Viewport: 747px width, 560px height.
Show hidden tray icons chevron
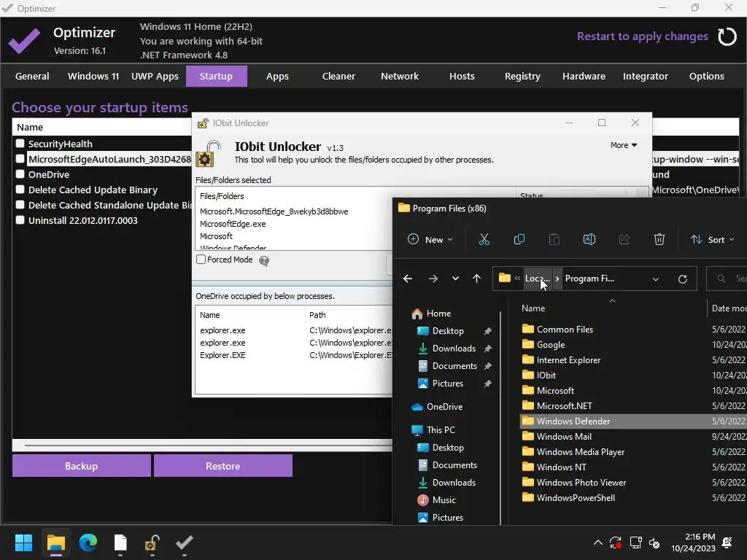(x=598, y=542)
